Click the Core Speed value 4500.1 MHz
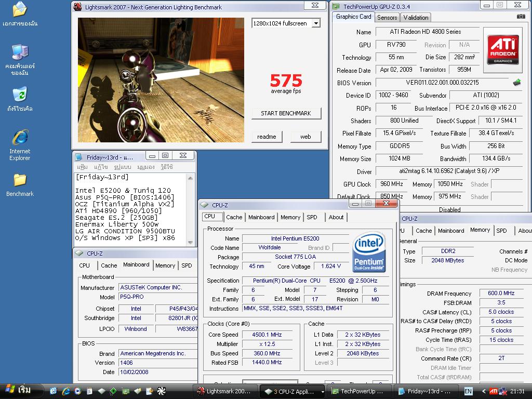Image resolution: width=532 pixels, height=399 pixels. [x=267, y=335]
